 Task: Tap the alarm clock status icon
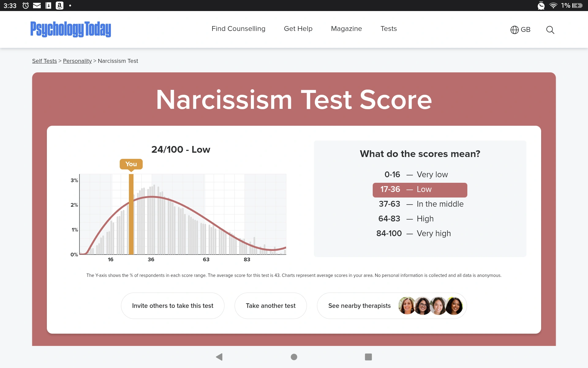pos(26,6)
